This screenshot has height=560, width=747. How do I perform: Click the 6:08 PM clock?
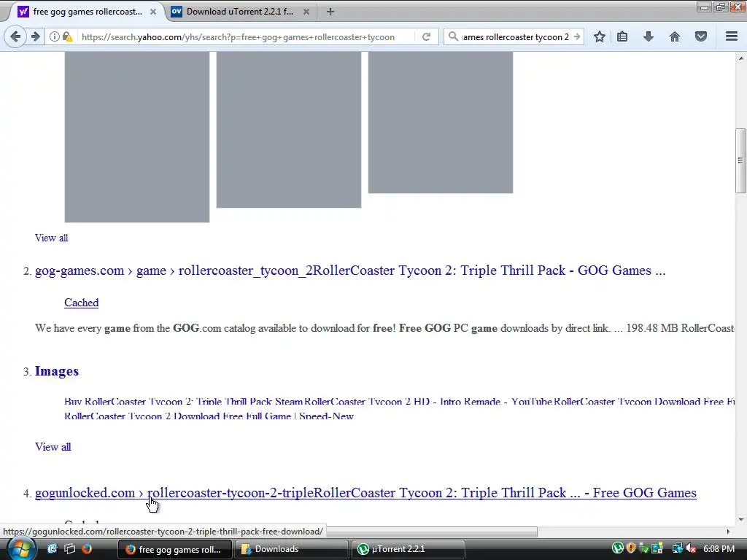pos(719,549)
